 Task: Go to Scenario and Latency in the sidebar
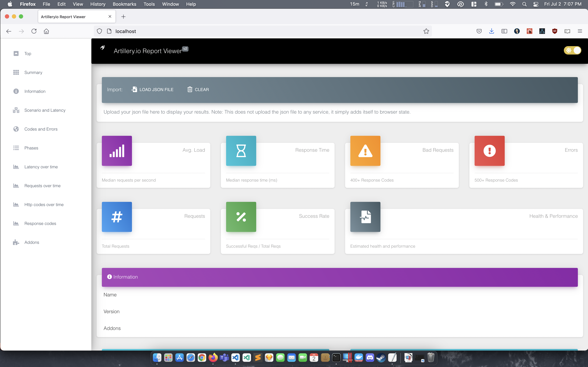click(45, 110)
